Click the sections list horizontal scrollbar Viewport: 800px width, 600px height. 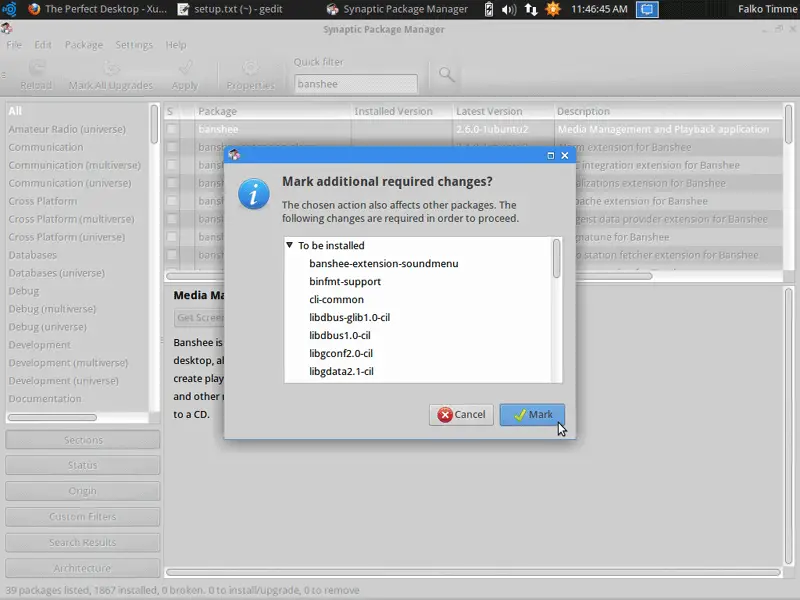click(52, 417)
